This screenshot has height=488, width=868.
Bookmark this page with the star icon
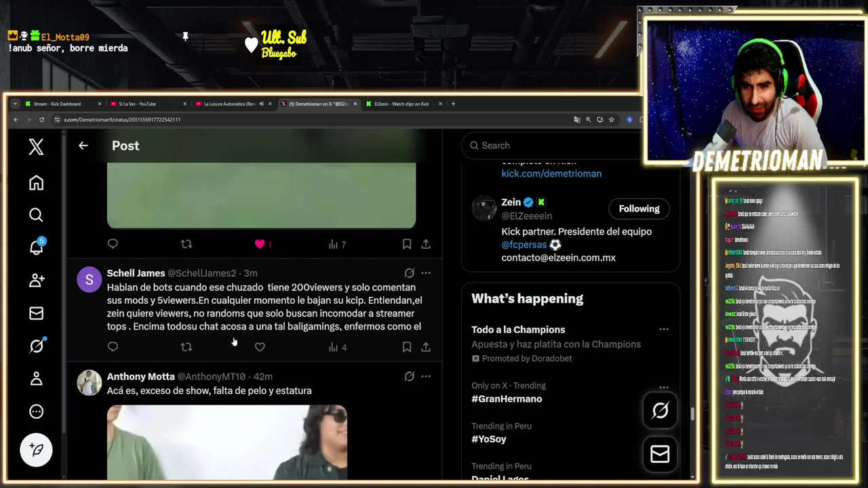pos(611,120)
